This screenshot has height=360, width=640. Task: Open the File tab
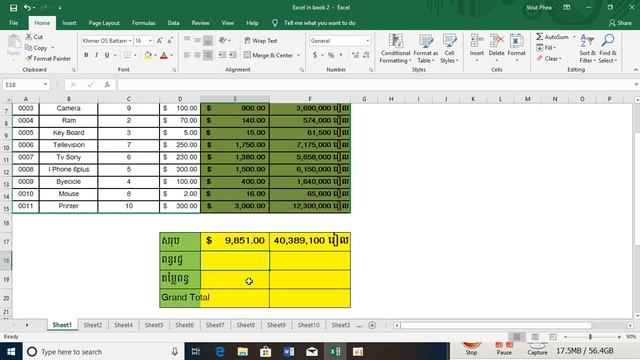pyautogui.click(x=13, y=23)
